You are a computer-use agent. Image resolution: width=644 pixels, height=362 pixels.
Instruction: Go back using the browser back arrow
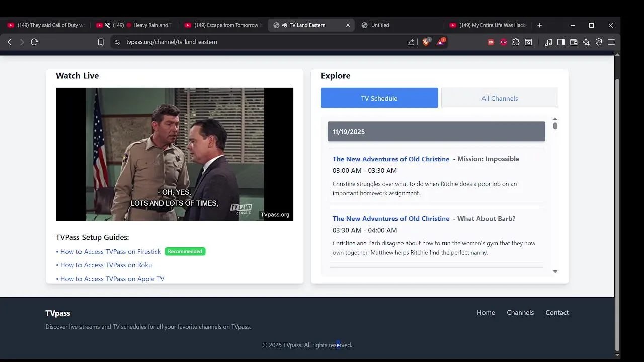click(x=9, y=42)
